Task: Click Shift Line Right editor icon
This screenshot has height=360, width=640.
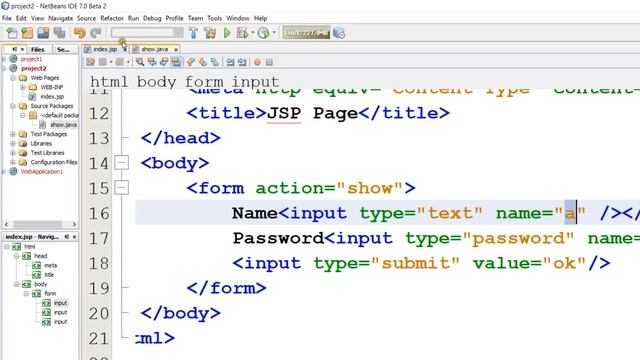Action: click(x=242, y=62)
